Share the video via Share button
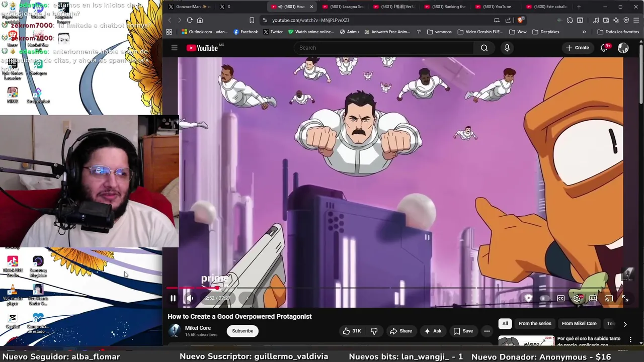 coord(401,331)
